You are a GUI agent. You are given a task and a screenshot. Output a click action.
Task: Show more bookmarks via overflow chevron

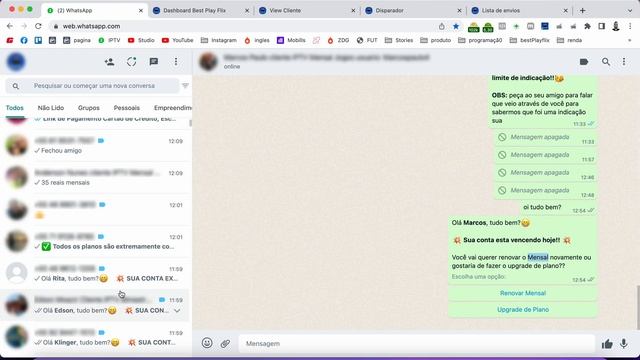click(629, 40)
